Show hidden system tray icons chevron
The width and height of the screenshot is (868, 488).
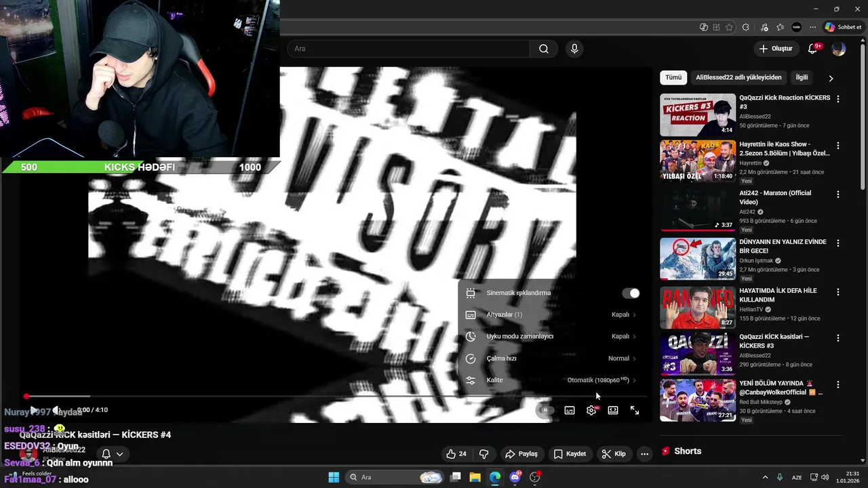click(x=766, y=477)
